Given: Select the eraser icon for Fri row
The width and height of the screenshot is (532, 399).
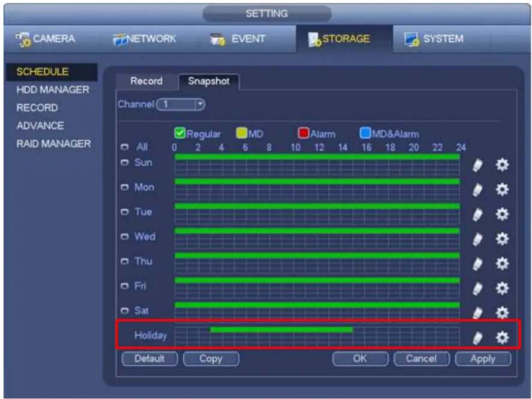Looking at the screenshot, I should point(477,289).
